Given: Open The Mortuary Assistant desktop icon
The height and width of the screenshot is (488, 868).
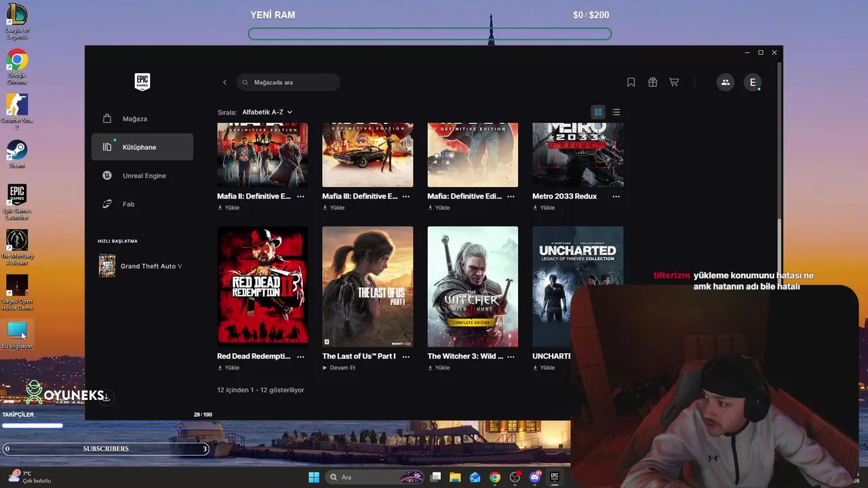Looking at the screenshot, I should 17,247.
